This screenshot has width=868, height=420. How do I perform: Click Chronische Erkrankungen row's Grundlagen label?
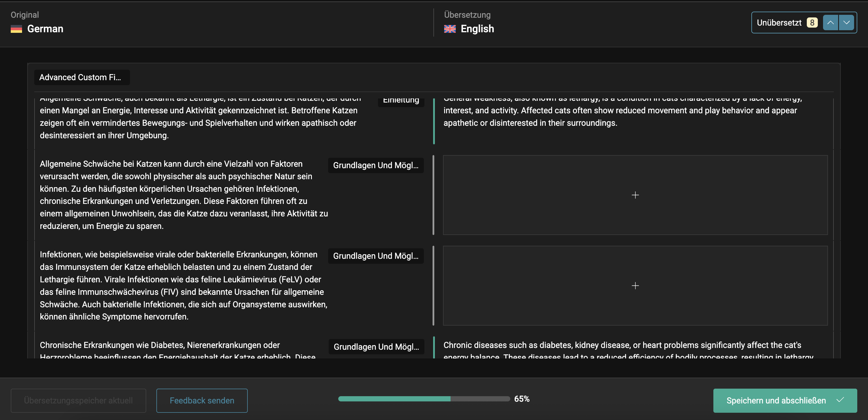click(x=376, y=347)
